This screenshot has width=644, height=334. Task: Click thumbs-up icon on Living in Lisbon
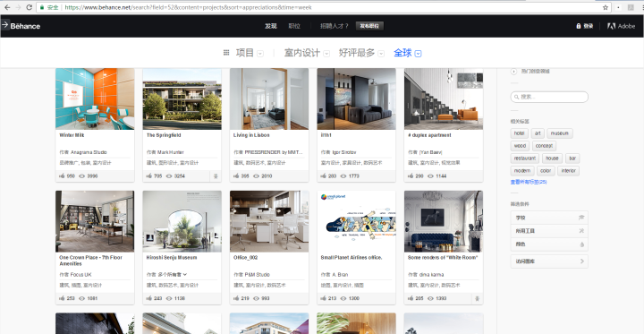[236, 176]
